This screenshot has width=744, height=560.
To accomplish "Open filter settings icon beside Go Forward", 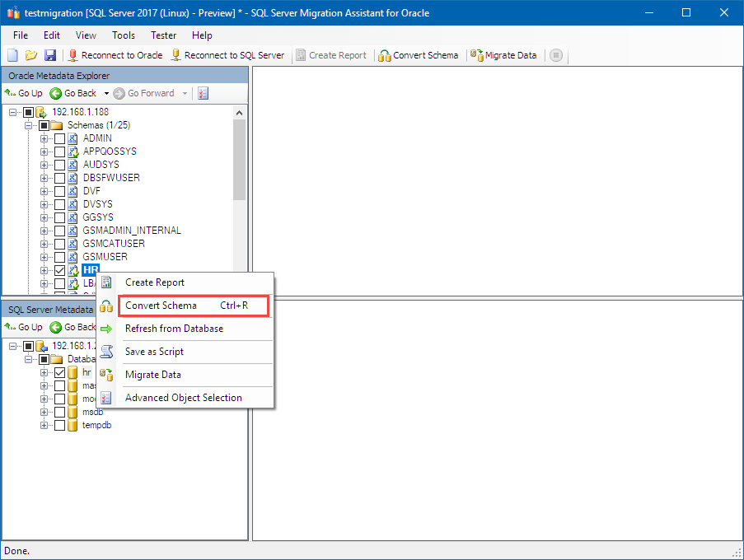I will coord(203,93).
